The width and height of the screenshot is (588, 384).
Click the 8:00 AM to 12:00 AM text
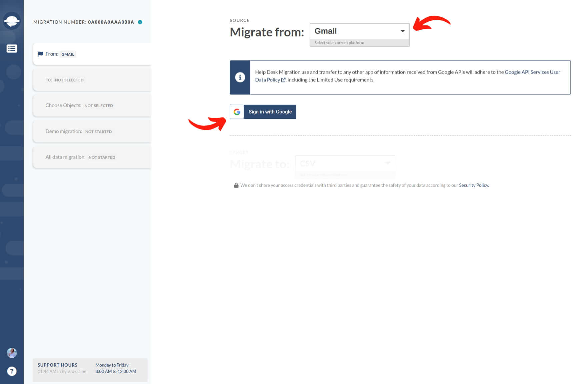[x=116, y=371]
